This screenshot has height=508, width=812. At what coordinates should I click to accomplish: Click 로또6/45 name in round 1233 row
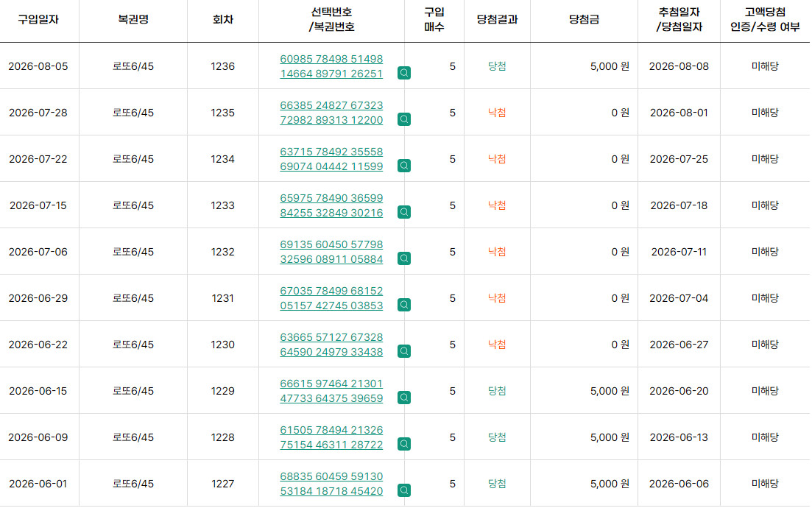click(x=133, y=205)
